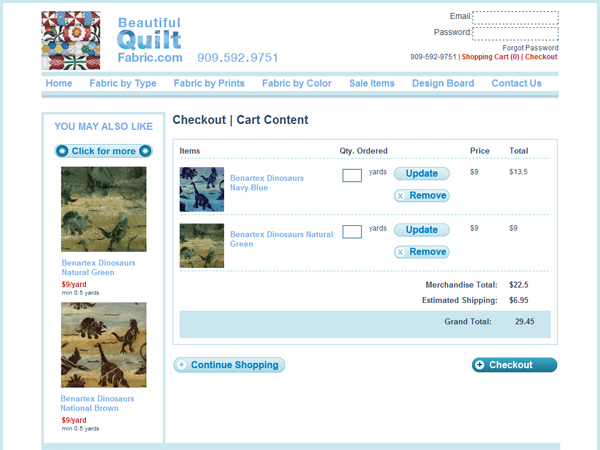Screen dimensions: 600x450
Task: Click the Navy-Blue dinosaur fabric thumbnail in cart
Action: [202, 189]
